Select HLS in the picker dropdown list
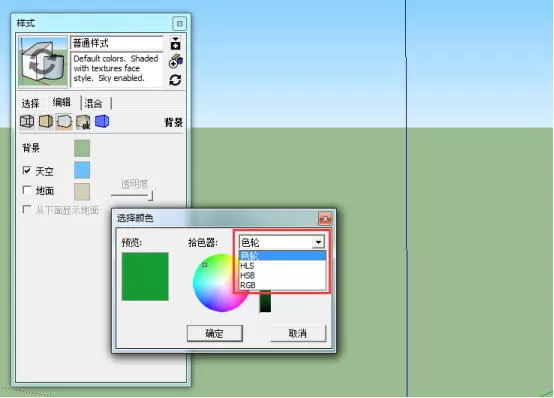This screenshot has height=398, width=554. coord(282,265)
